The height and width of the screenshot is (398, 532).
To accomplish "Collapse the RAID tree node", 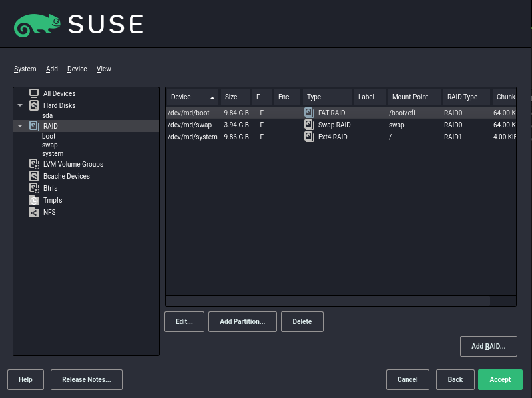I will [20, 125].
